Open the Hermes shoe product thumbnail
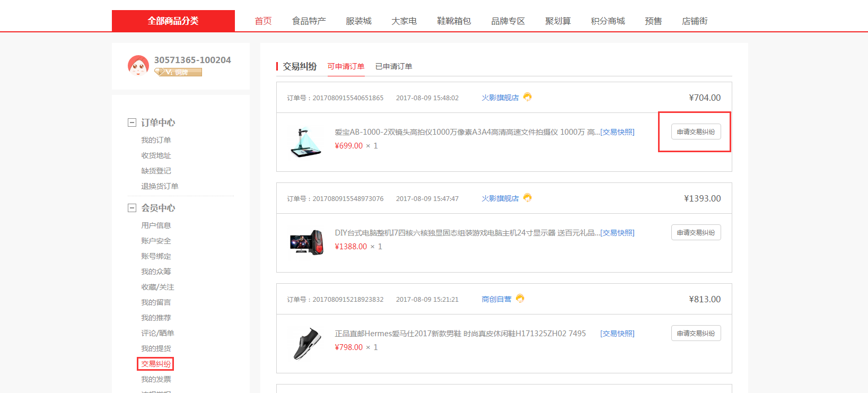Screen dimensions: 868x393 coord(306,343)
